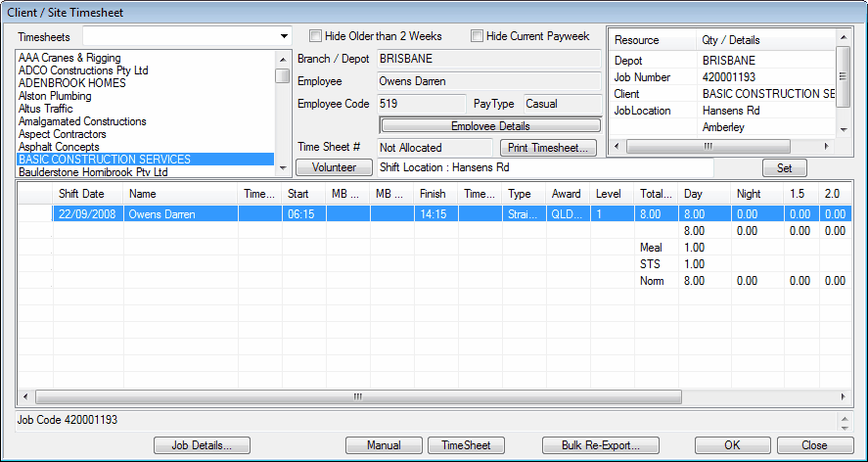Click the Manual button
The width and height of the screenshot is (868, 462).
[x=385, y=445]
